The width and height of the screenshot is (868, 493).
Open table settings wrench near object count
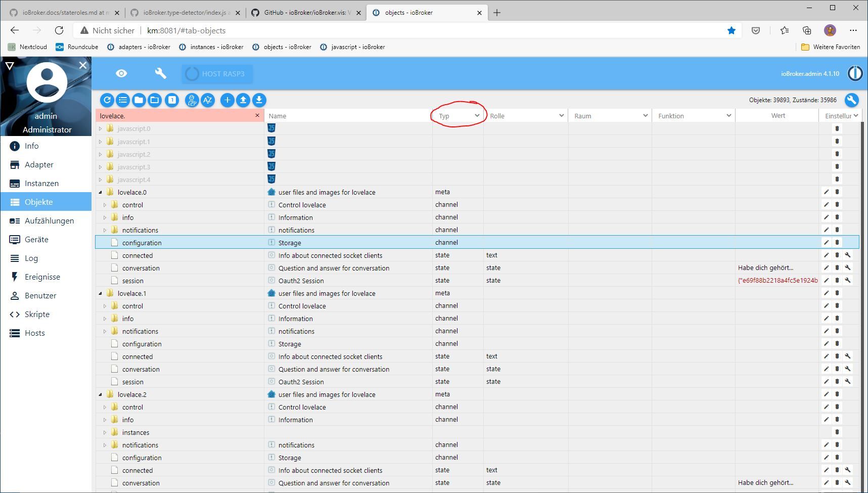click(852, 100)
